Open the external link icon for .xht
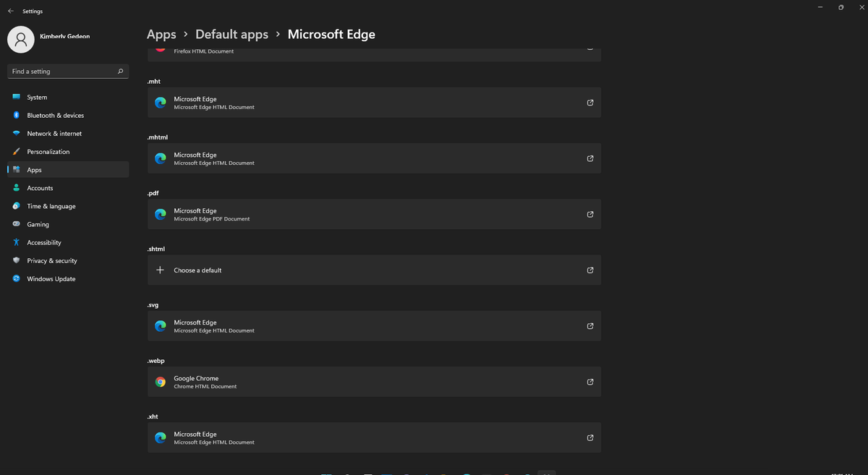The height and width of the screenshot is (475, 868). click(x=590, y=437)
